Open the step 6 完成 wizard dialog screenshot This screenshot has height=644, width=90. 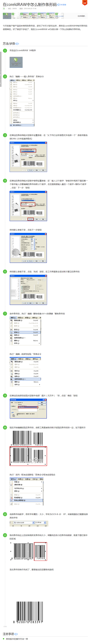(28, 290)
